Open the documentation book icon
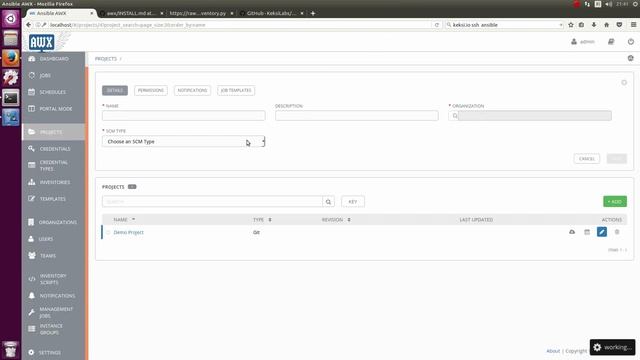Viewport: 640px width, 360px height. click(611, 42)
